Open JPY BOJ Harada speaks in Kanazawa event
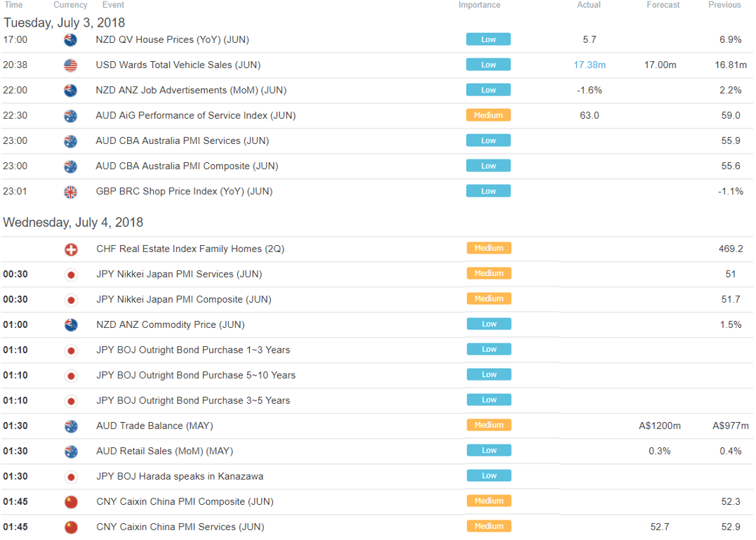 coord(180,476)
